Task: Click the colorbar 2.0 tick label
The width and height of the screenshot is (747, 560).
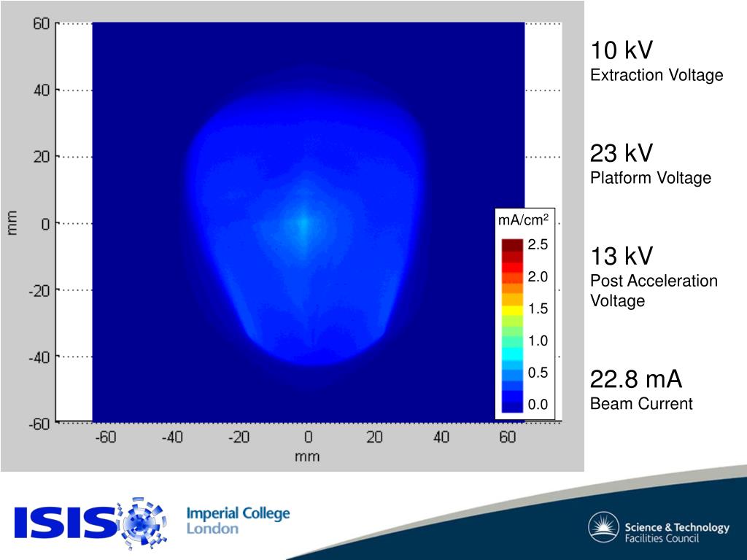Action: tap(538, 276)
